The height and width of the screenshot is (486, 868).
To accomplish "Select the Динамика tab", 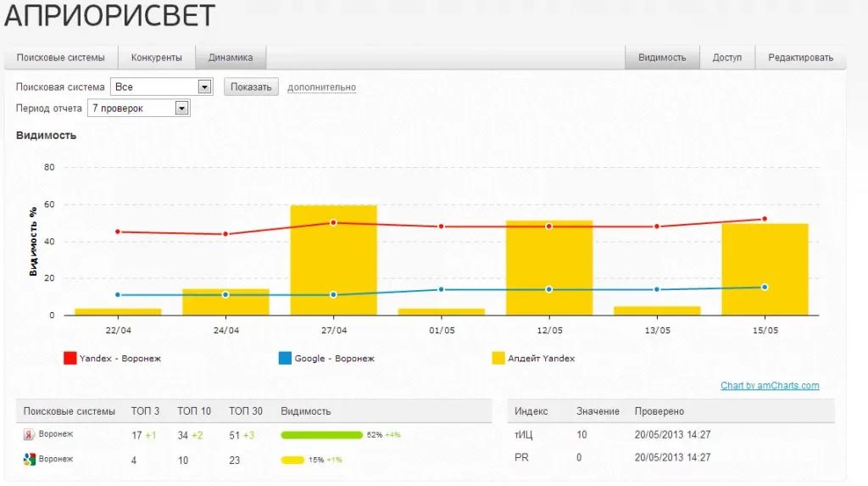I will click(x=231, y=58).
